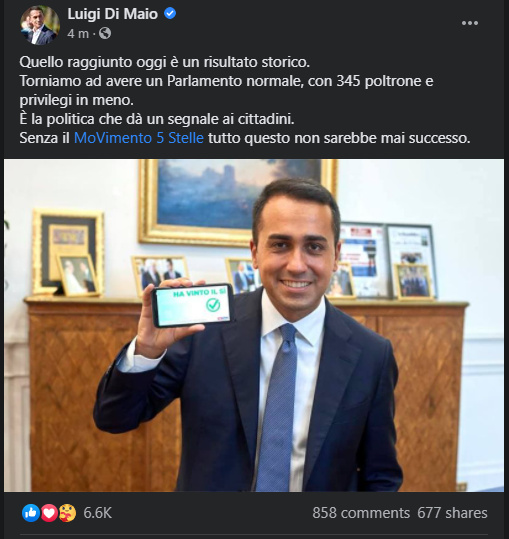Show who reacted via the 6.6K count
Viewport: 509px width, 539px height.
[98, 513]
